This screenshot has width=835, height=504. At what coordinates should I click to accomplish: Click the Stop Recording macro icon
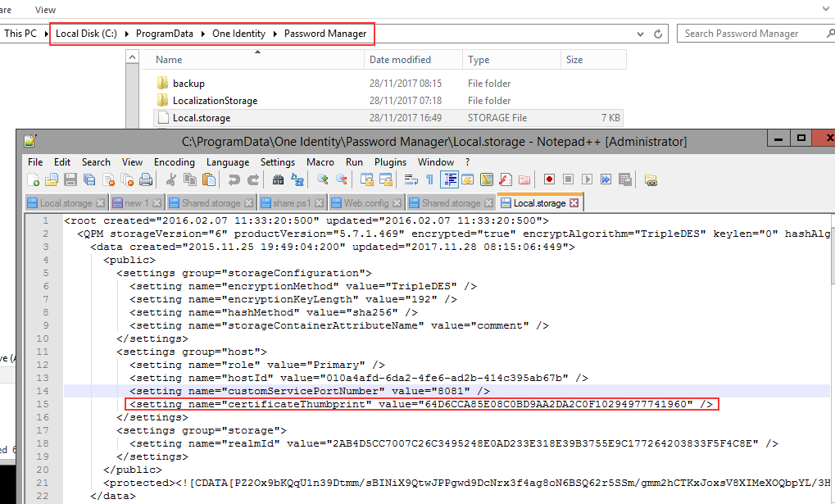pos(568,179)
